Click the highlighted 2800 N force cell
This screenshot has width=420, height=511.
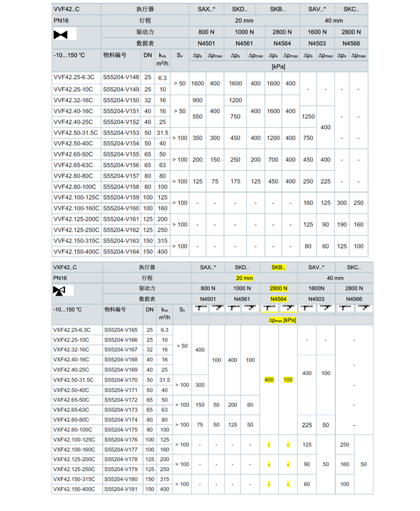tap(278, 288)
